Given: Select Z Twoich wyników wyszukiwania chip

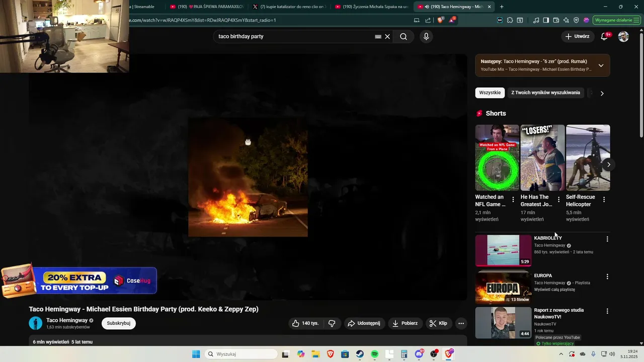Looking at the screenshot, I should 545,93.
